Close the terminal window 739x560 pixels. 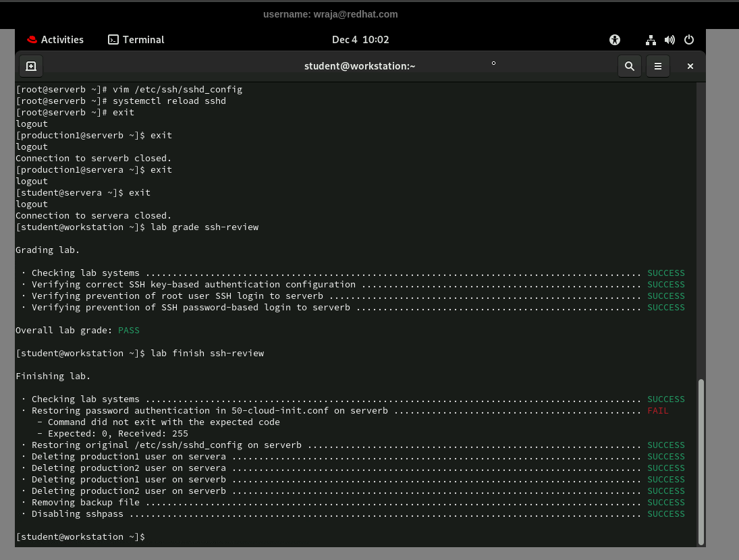pyautogui.click(x=690, y=66)
